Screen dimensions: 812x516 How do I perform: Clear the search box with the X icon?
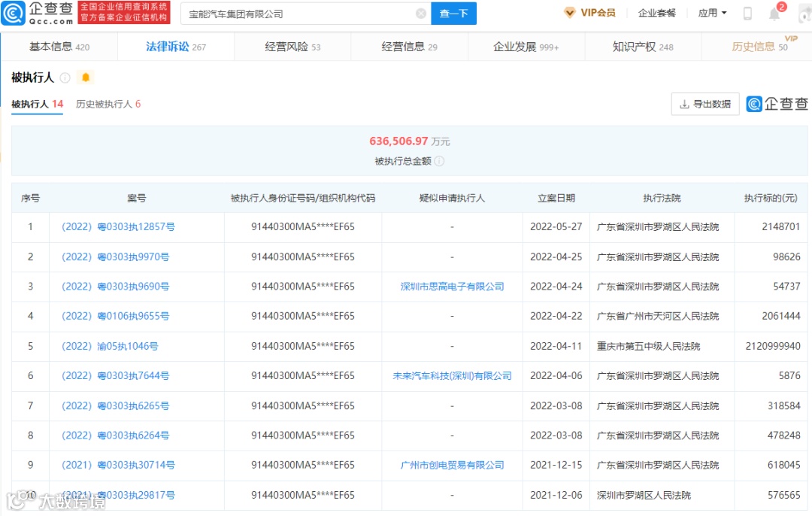[x=421, y=14]
